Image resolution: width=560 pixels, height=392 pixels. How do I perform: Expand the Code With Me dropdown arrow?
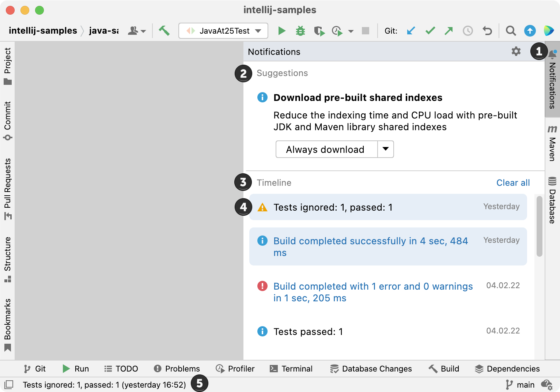pyautogui.click(x=143, y=31)
